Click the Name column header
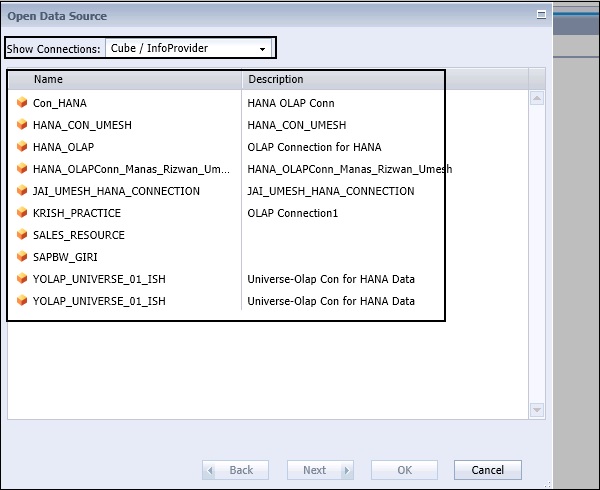 click(x=125, y=79)
